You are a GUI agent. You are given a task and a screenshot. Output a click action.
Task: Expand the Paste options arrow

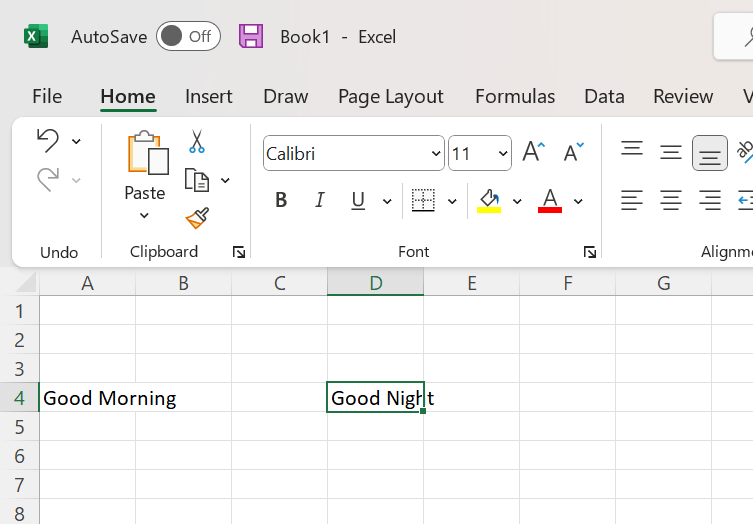(144, 216)
